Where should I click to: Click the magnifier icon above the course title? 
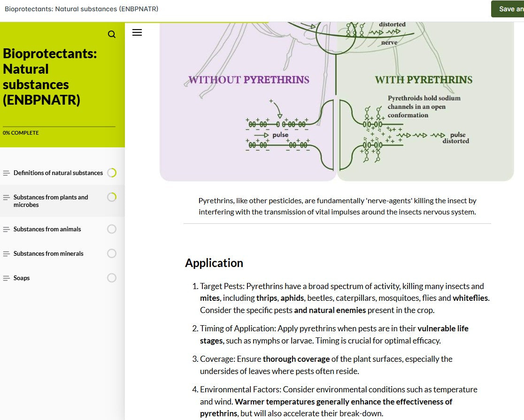[x=111, y=34]
